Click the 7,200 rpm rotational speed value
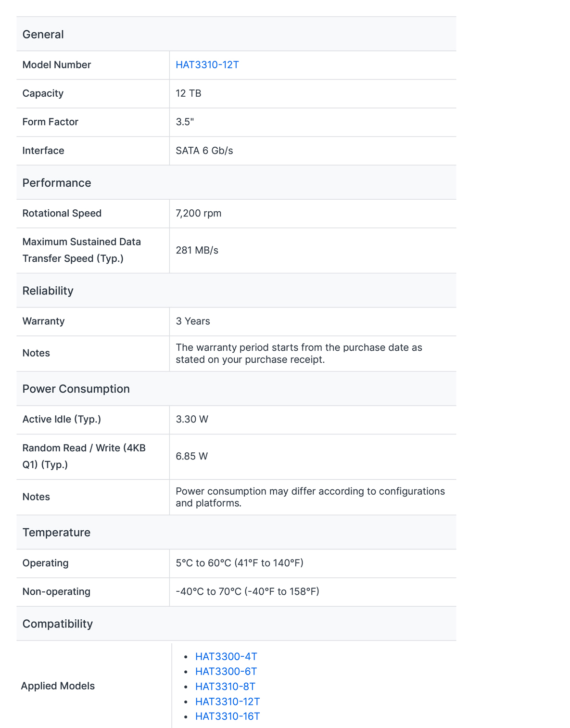Viewport: 570px width, 728px height. [199, 213]
